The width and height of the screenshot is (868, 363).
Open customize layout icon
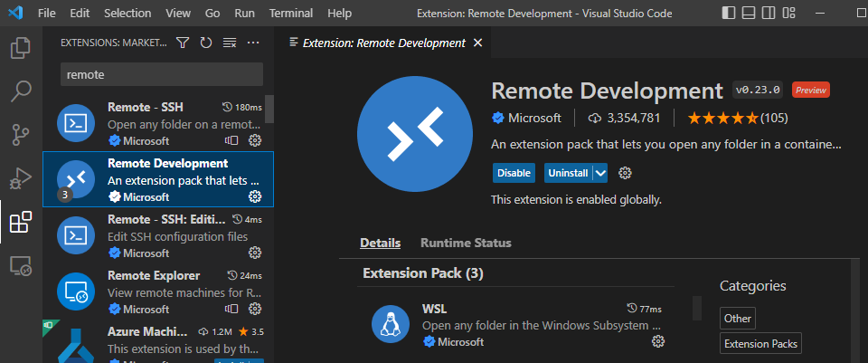[x=788, y=13]
